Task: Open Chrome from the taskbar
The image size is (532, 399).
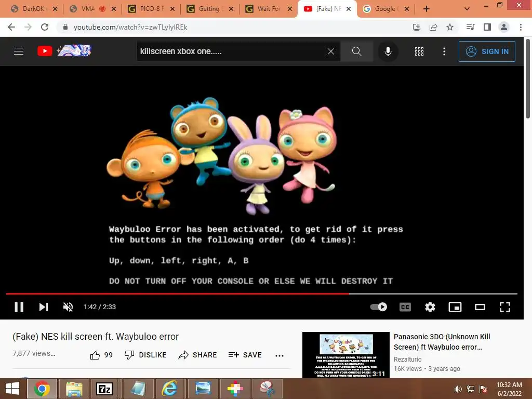Action: pyautogui.click(x=42, y=389)
